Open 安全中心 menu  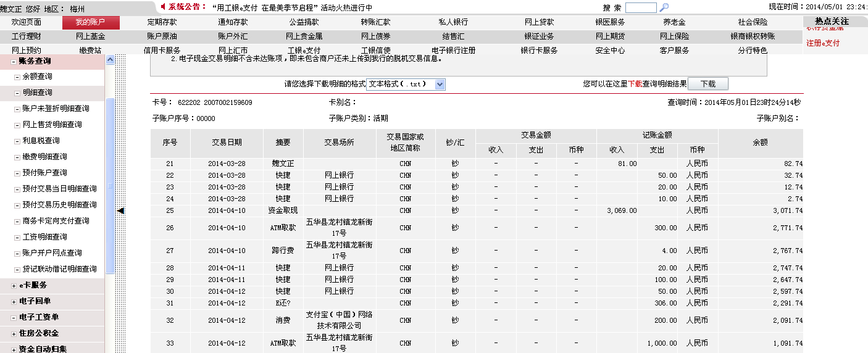point(610,51)
